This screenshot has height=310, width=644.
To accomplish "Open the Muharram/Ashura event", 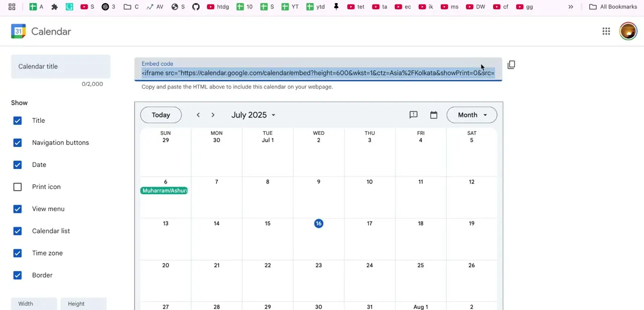I will click(164, 191).
